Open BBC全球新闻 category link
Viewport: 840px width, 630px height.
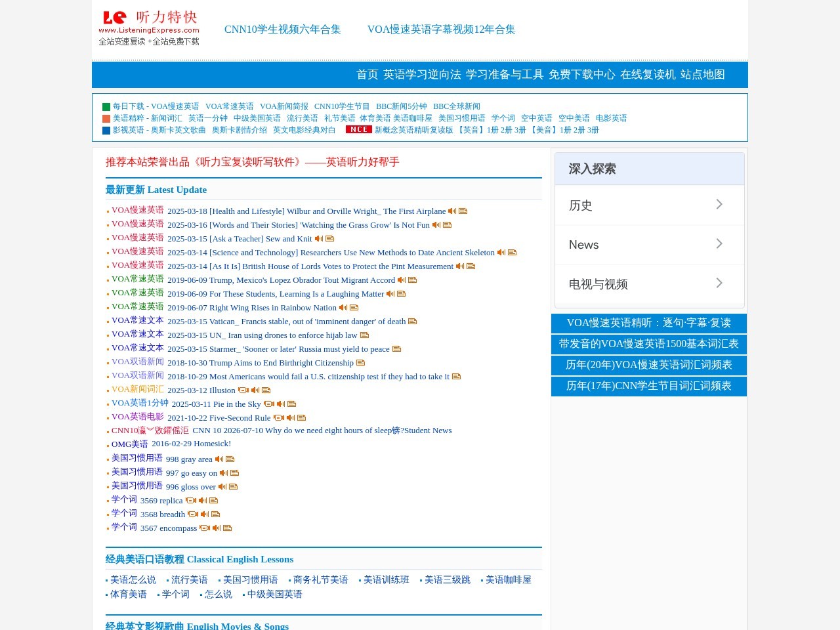coord(457,106)
